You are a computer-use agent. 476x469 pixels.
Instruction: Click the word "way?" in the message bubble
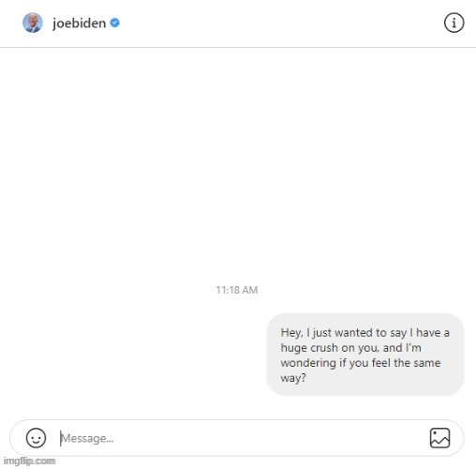coord(293,378)
